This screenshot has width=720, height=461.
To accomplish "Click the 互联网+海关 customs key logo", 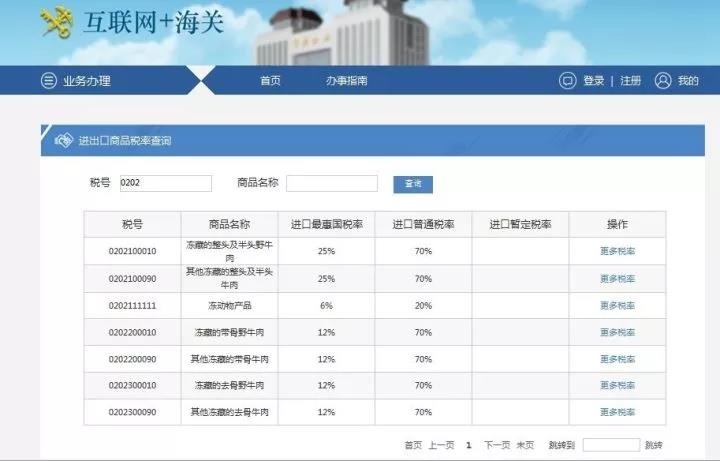I will [x=57, y=21].
